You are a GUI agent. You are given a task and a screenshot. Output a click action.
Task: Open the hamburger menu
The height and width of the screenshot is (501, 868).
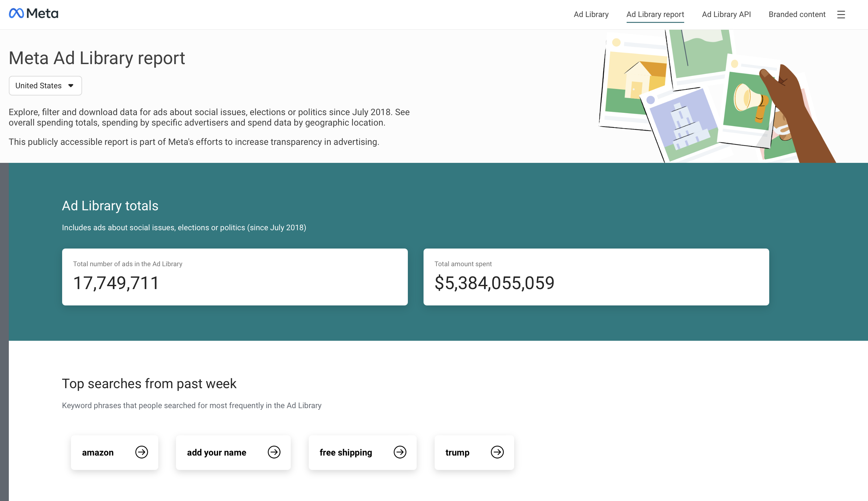[x=841, y=14]
